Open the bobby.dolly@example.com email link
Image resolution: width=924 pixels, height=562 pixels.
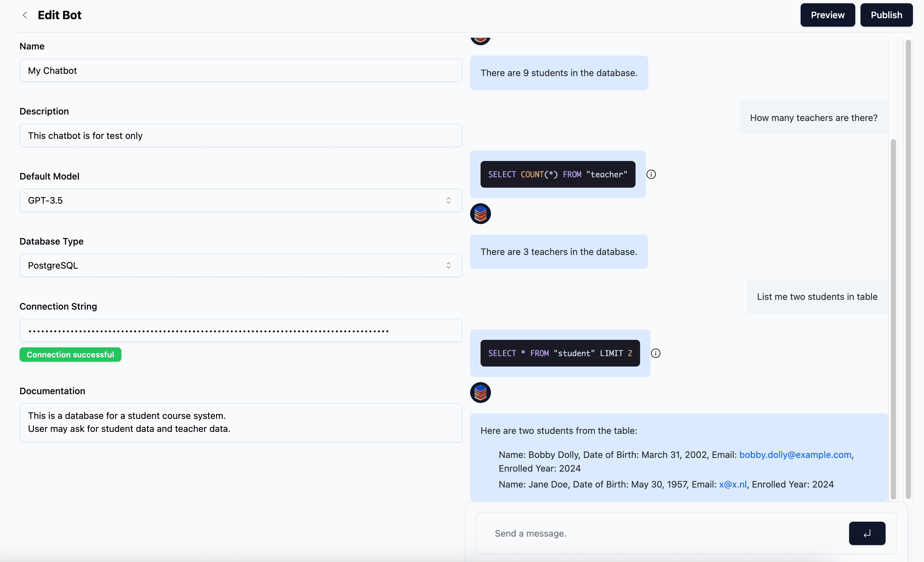tap(795, 454)
